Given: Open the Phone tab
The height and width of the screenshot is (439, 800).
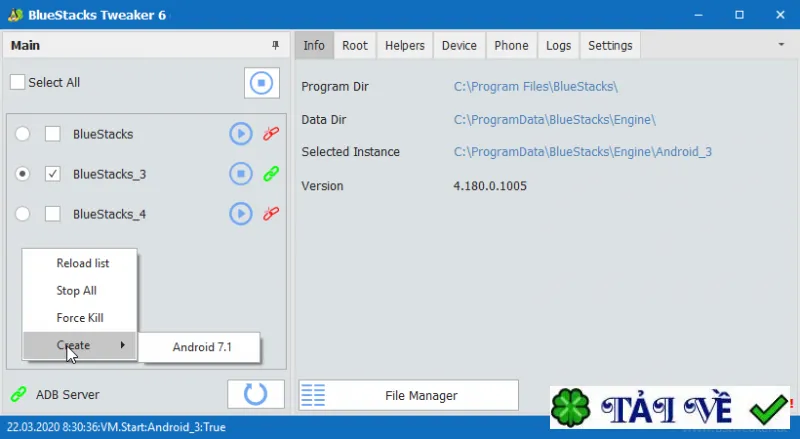Looking at the screenshot, I should (511, 45).
